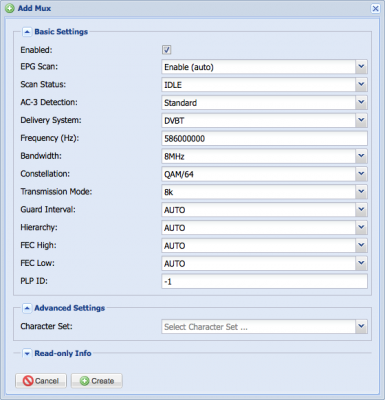Click the AC-3 Detection field showing Standard
This screenshot has width=385, height=400.
click(259, 102)
